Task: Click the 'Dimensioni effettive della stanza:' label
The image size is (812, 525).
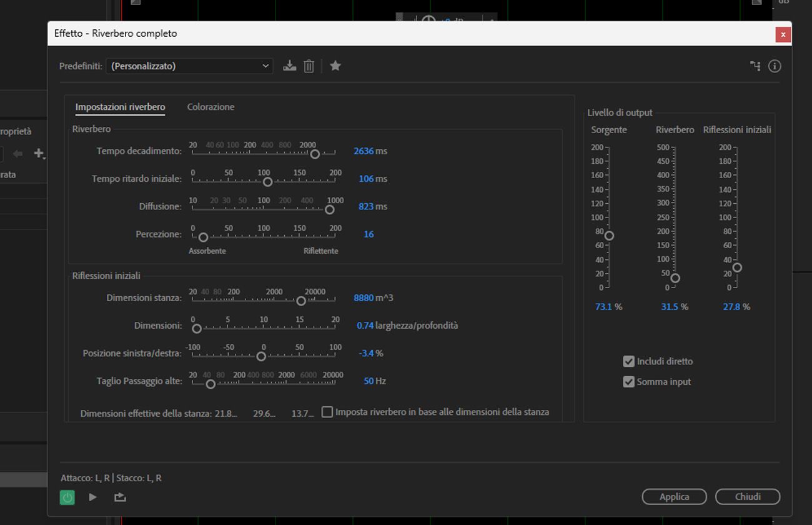Action: click(146, 413)
